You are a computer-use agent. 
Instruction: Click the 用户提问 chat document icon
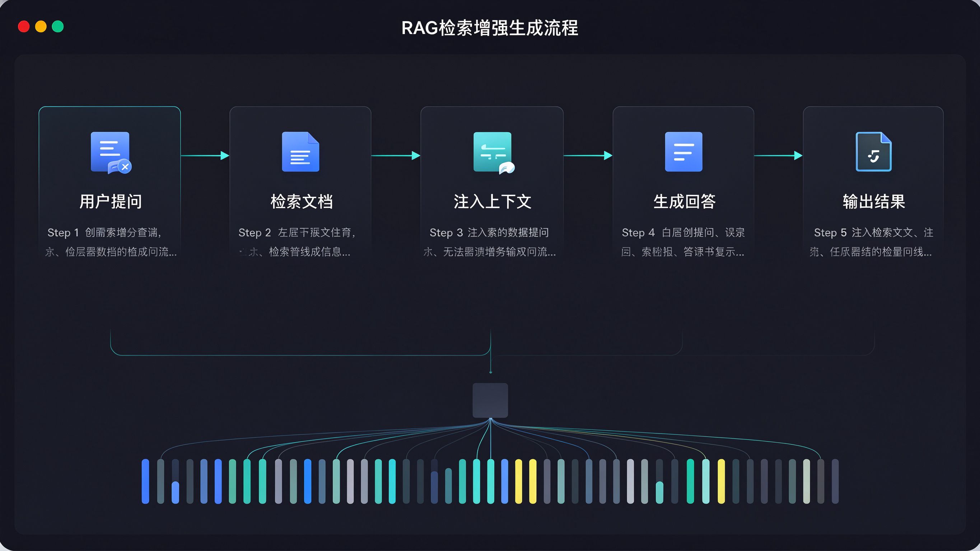(111, 153)
